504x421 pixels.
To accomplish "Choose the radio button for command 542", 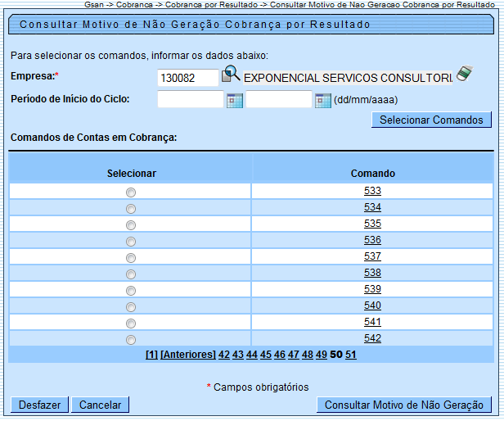I will click(x=131, y=339).
